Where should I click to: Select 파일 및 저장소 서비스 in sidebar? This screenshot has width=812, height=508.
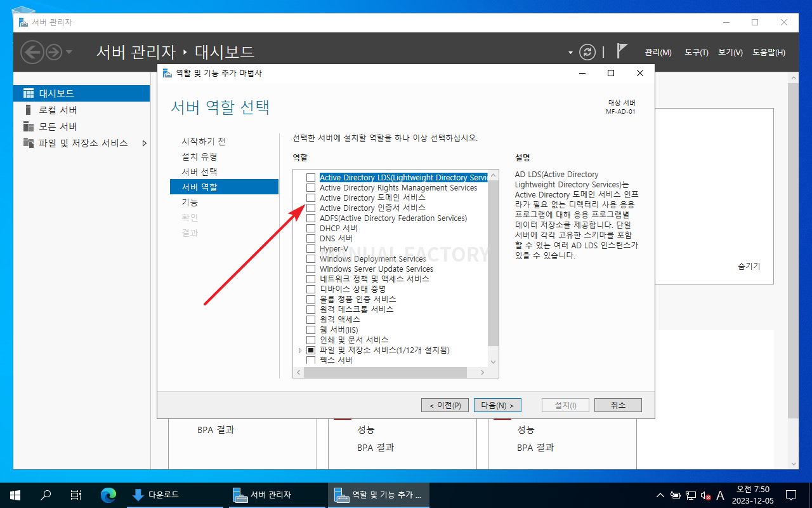pos(81,143)
